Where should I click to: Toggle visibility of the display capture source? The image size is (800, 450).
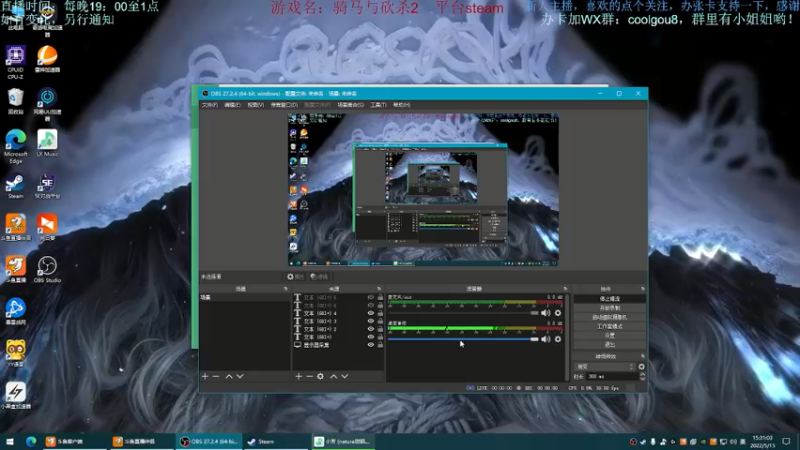pos(371,345)
